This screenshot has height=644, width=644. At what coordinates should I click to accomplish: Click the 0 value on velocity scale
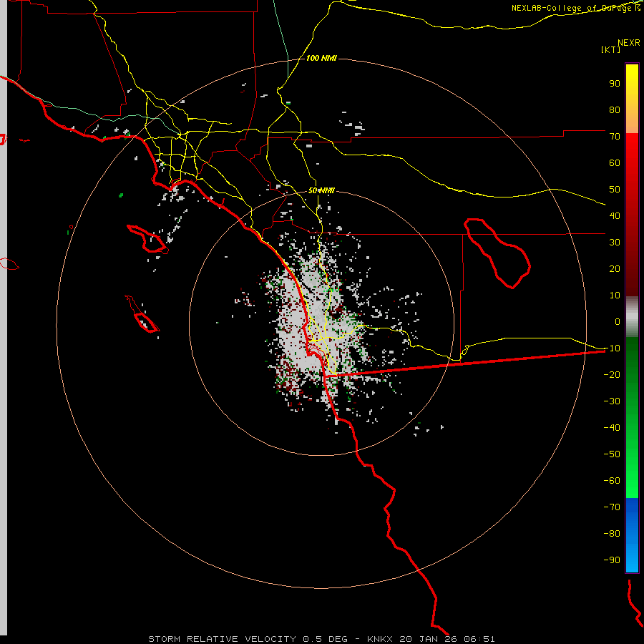[x=618, y=322]
